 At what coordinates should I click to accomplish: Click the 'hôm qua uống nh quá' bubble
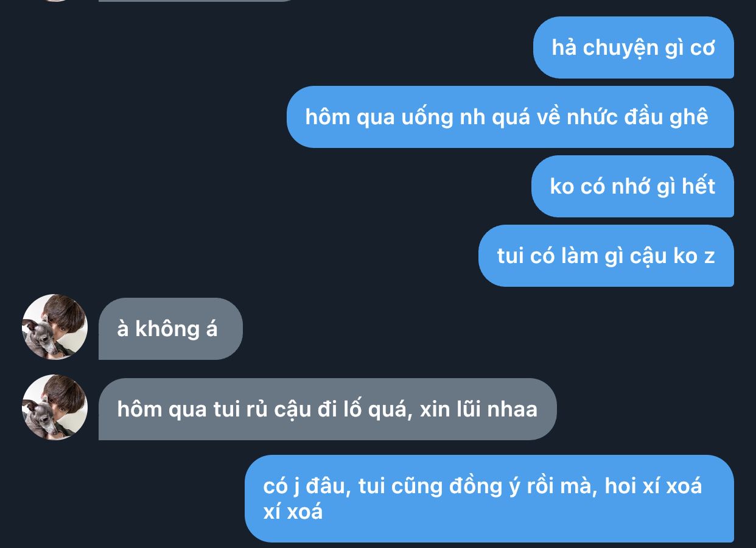(510, 117)
